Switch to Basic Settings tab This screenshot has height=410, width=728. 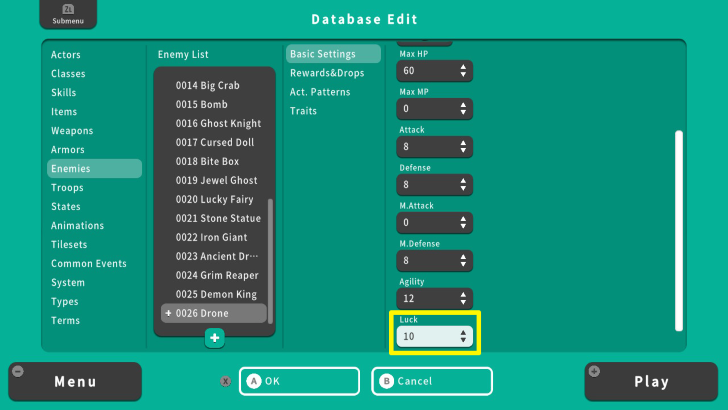(x=333, y=54)
